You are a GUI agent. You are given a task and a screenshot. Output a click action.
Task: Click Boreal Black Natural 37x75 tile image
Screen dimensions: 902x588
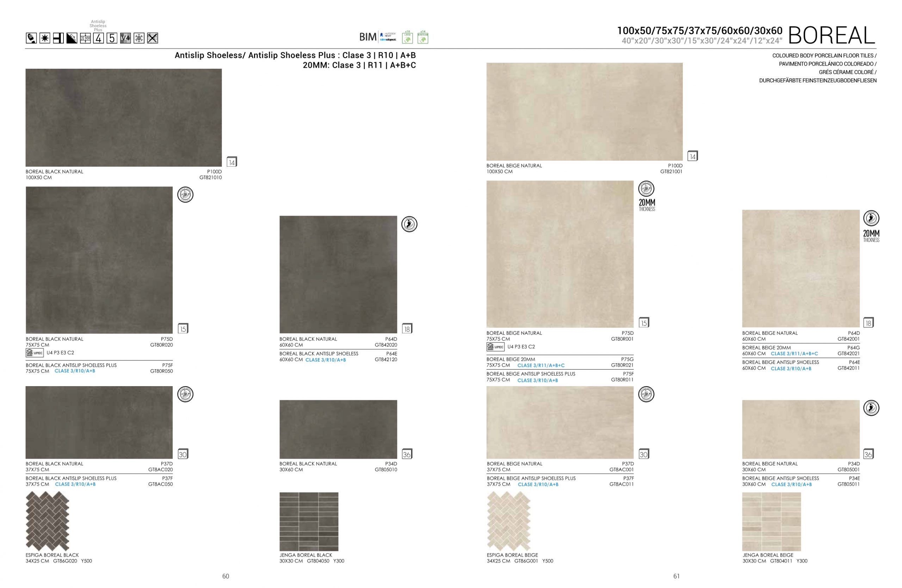coord(99,422)
